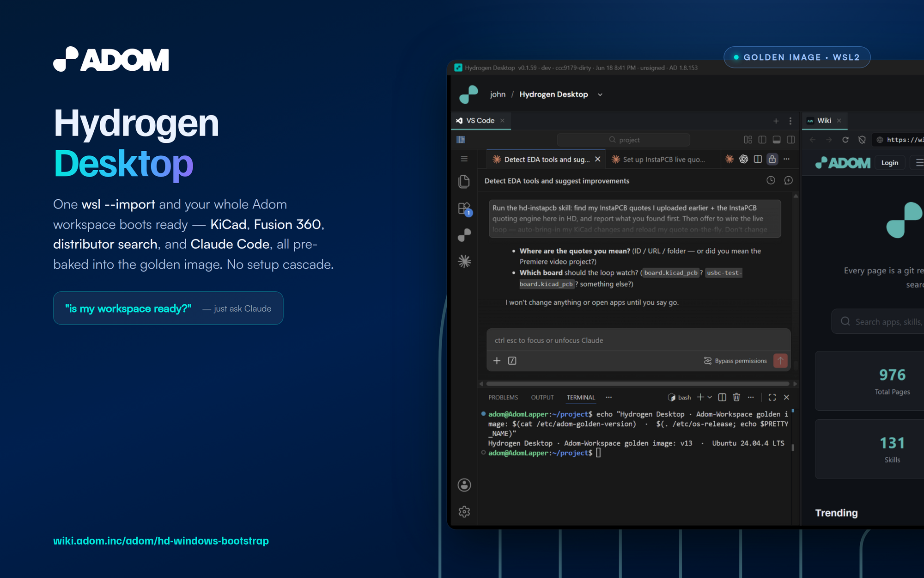This screenshot has height=578, width=924.
Task: Open the session history clock icon
Action: click(x=771, y=180)
